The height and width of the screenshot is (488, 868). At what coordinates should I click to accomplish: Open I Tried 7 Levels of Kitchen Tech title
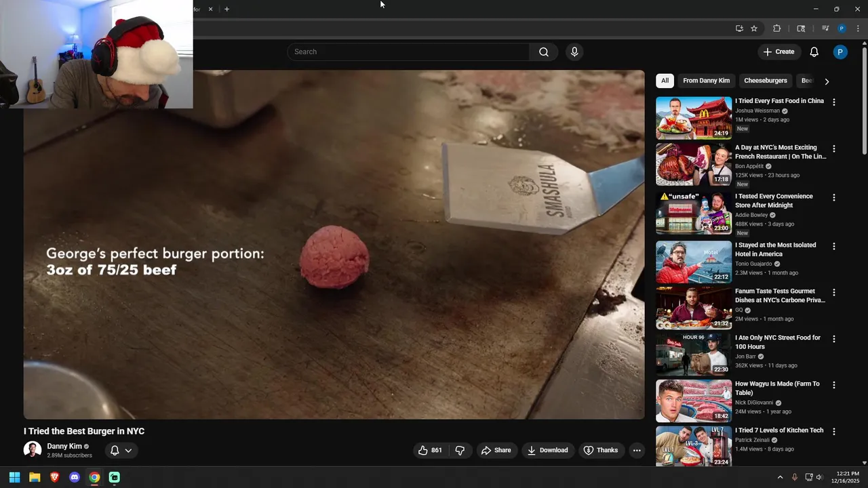tap(779, 430)
